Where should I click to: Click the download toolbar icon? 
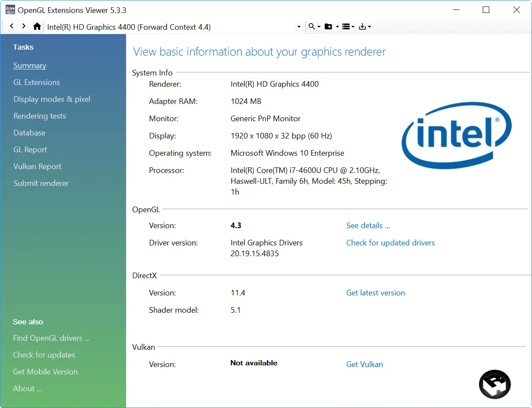[x=362, y=26]
